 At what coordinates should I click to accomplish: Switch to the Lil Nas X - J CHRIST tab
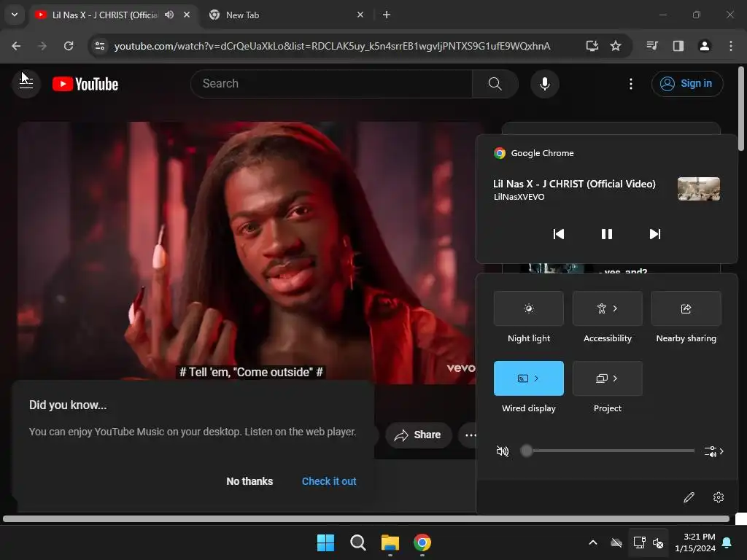click(113, 15)
